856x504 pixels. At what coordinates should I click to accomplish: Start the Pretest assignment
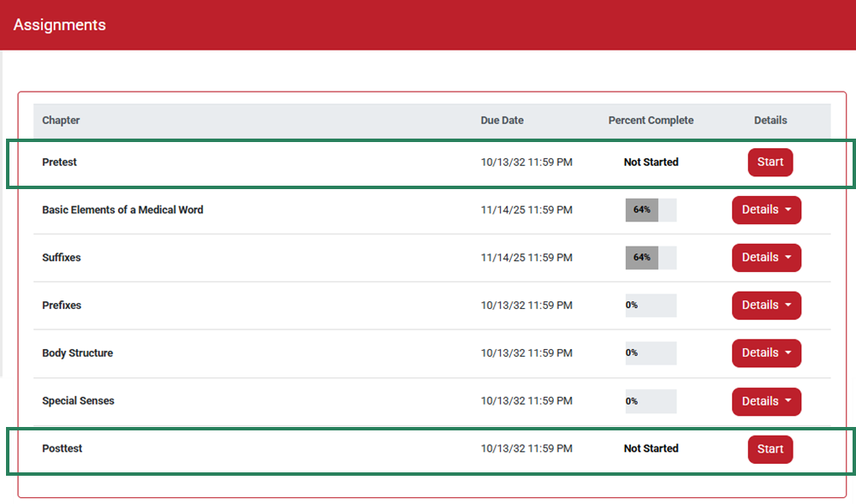click(x=769, y=162)
